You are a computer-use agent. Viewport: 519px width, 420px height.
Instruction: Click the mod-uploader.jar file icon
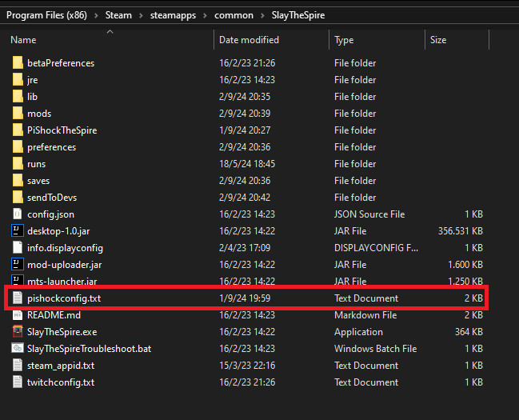[18, 264]
